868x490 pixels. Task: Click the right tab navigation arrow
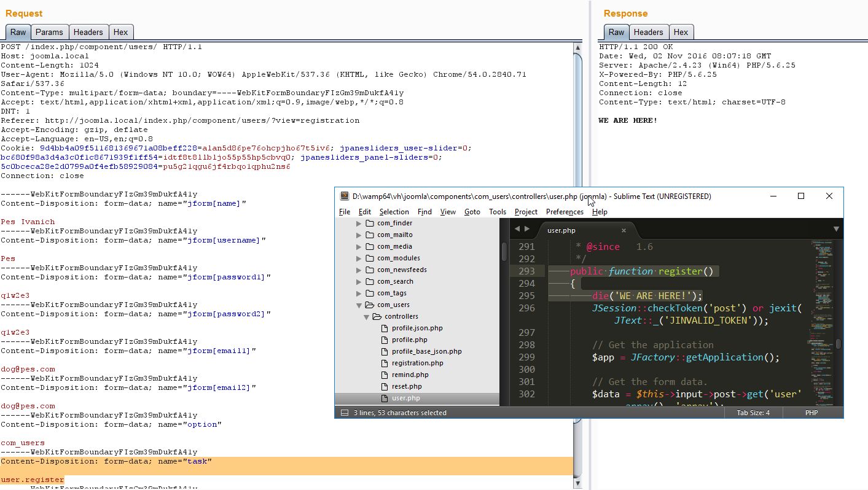(x=526, y=229)
